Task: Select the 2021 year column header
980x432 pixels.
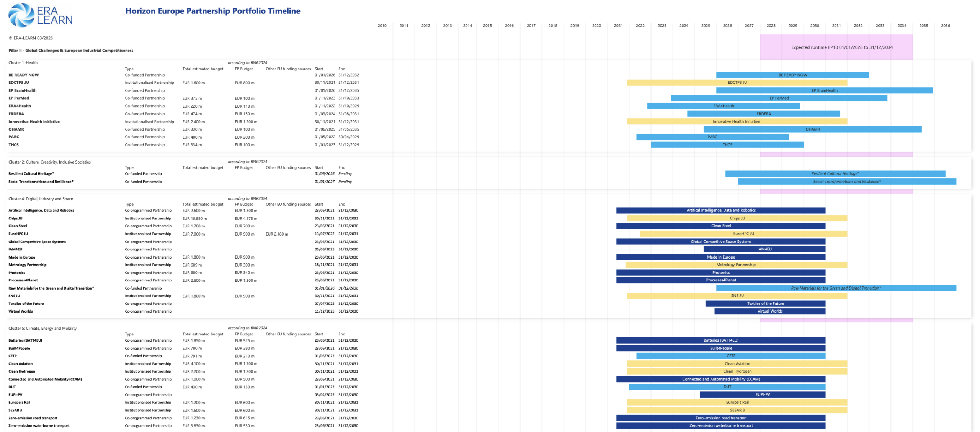Action: coord(618,26)
